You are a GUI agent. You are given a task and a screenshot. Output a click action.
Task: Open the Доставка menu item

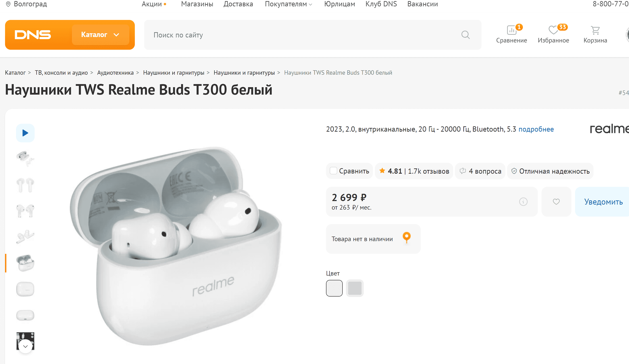tap(238, 4)
